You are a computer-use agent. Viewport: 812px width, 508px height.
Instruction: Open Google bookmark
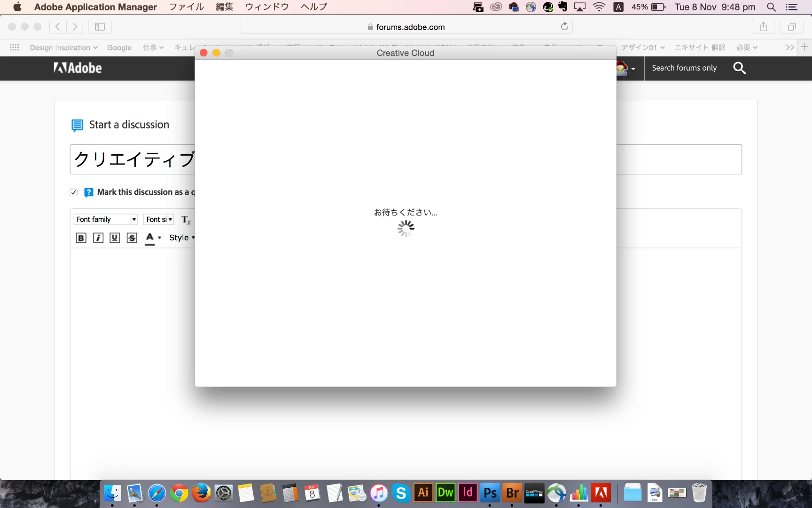pos(119,48)
